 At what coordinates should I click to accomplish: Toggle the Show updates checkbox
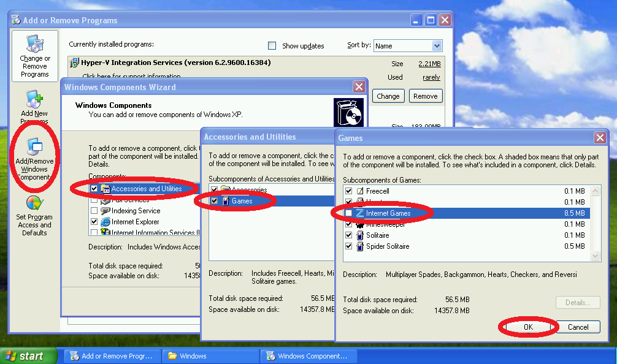tap(272, 45)
